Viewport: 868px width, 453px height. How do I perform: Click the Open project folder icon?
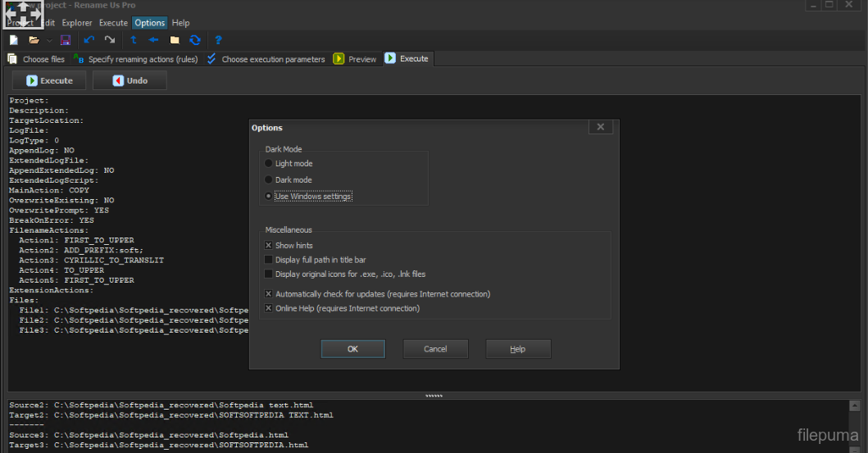[34, 39]
